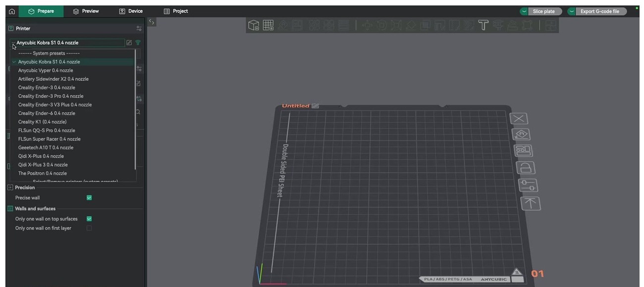Select the Scale tool icon
The image size is (644, 287).
(396, 25)
